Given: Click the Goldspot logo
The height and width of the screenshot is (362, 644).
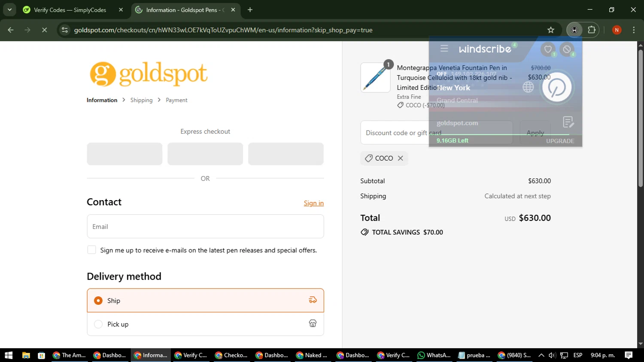Looking at the screenshot, I should (x=149, y=74).
